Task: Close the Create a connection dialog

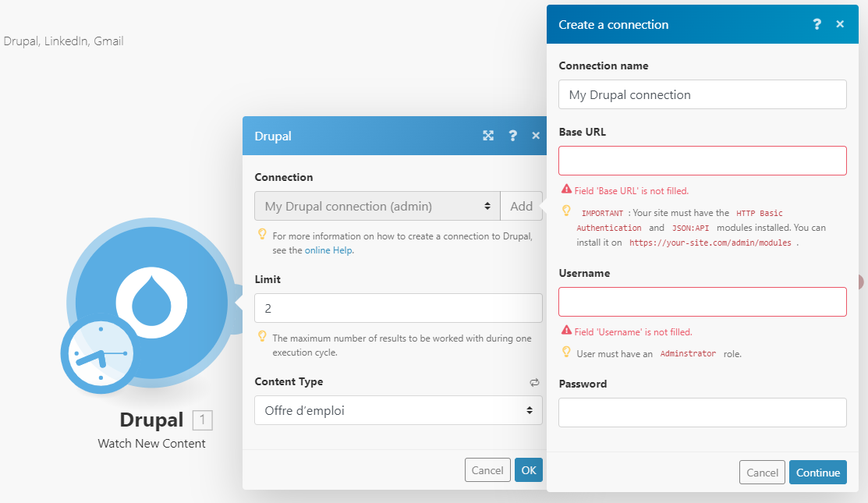Action: point(840,24)
